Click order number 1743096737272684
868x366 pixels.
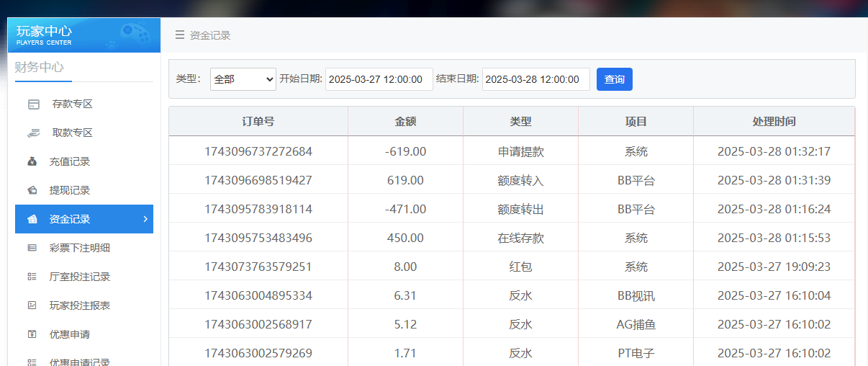258,151
